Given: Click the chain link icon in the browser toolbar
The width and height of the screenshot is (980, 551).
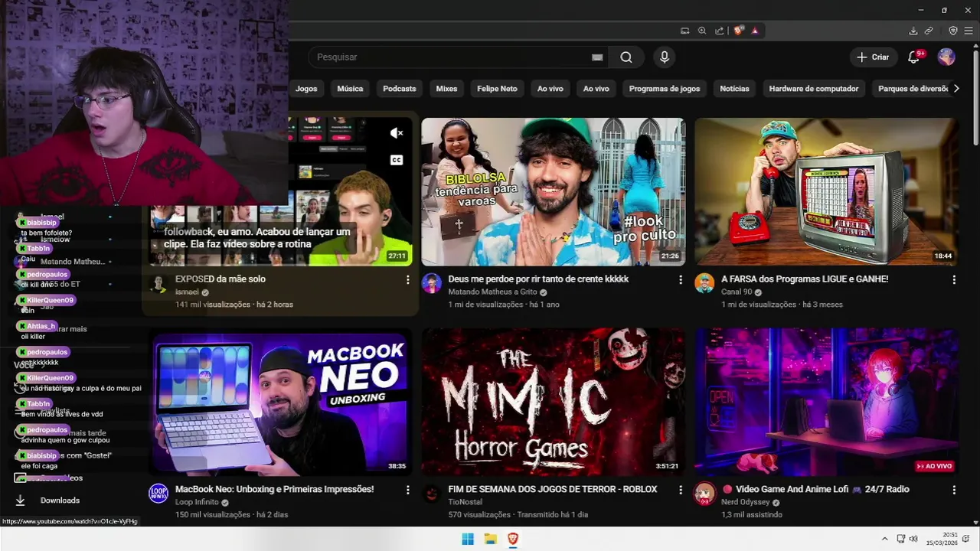Looking at the screenshot, I should [929, 31].
